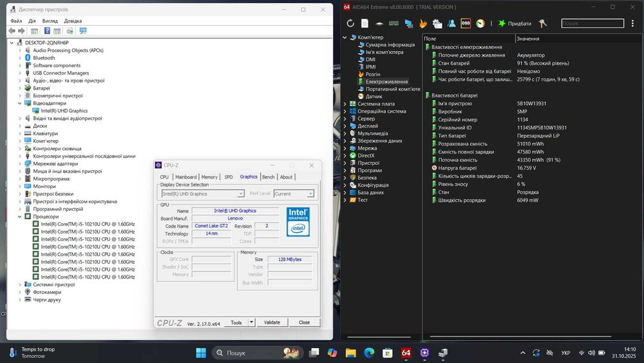Open File Explorer from the taskbar

(350, 353)
